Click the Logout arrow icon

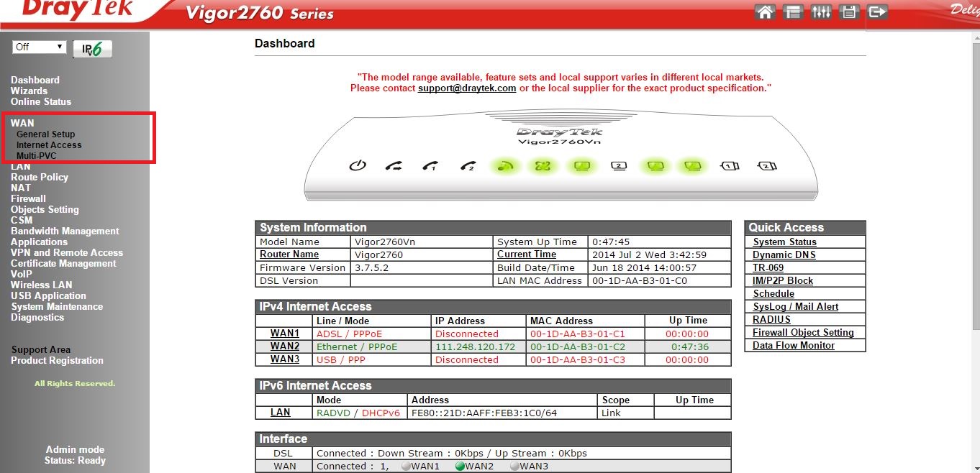pos(876,12)
